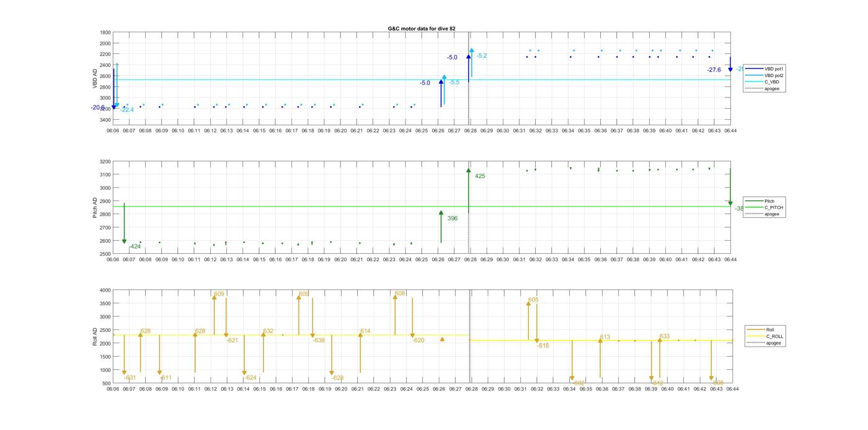Screen dimensions: 868x430
Task: Click the "396" pitch data label
Action: [453, 218]
